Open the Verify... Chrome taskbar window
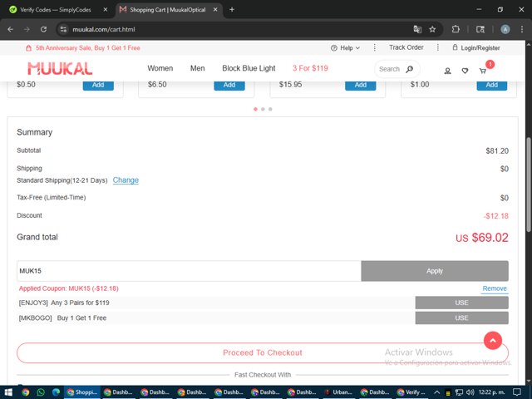Image resolution: width=532 pixels, height=399 pixels. click(411, 392)
